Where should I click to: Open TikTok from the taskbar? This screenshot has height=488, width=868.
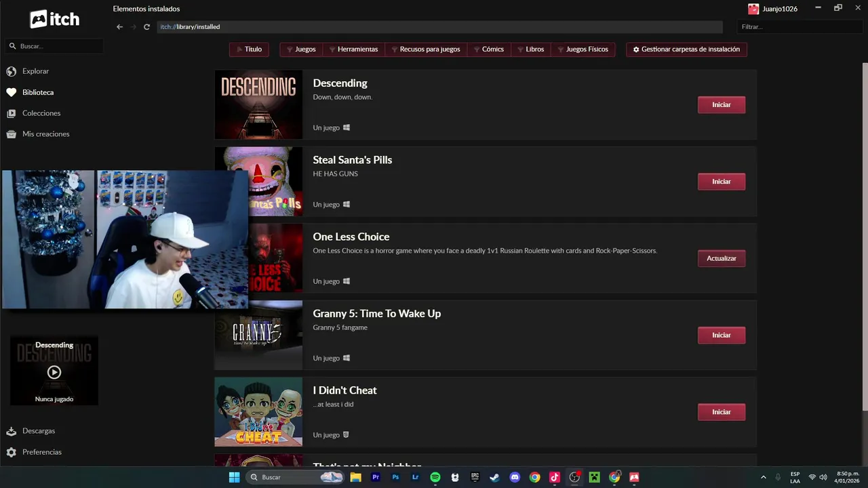pyautogui.click(x=554, y=477)
